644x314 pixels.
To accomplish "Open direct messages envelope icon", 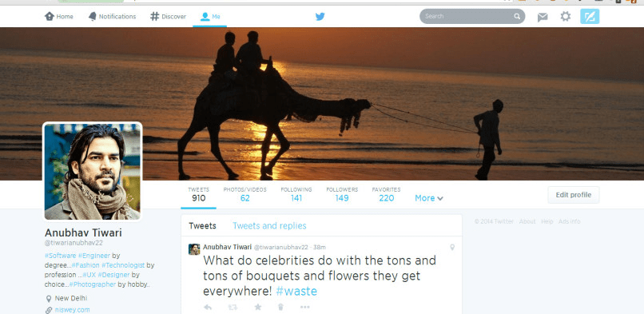I will (543, 17).
